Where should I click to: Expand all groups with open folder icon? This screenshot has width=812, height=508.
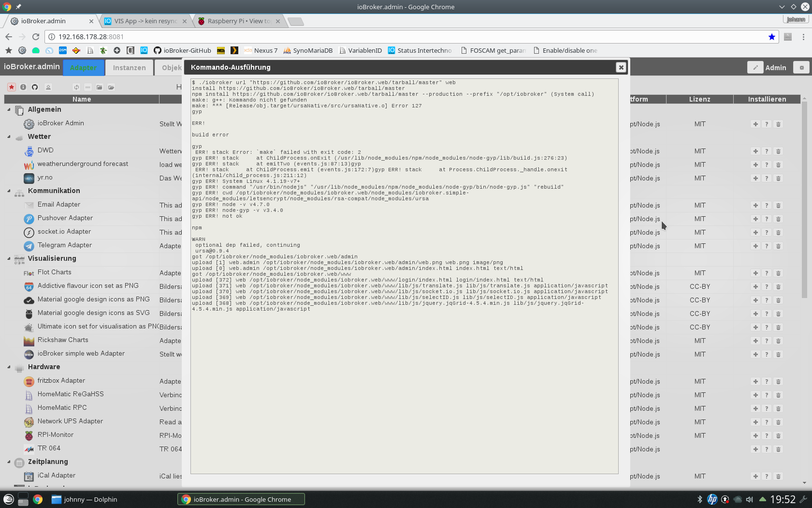(111, 87)
